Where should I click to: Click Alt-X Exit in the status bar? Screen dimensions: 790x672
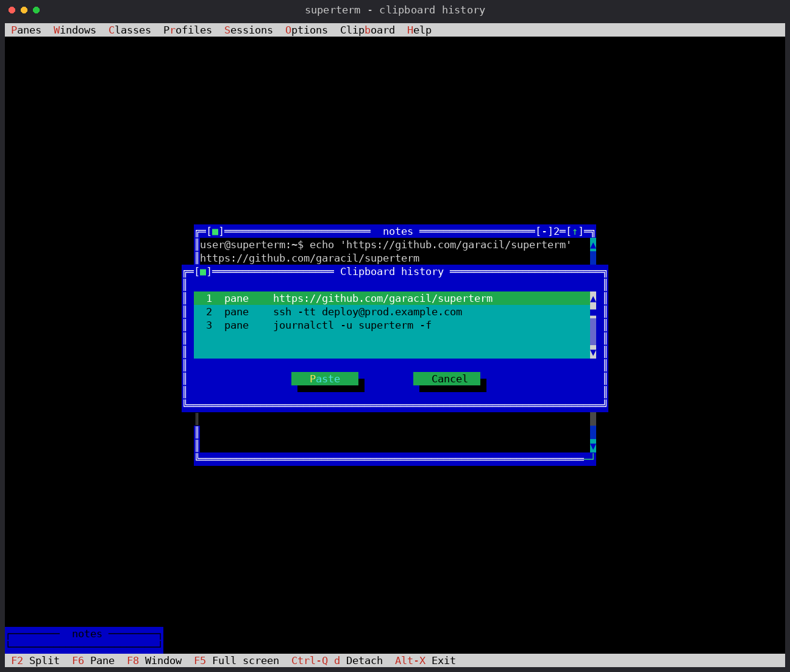425,660
